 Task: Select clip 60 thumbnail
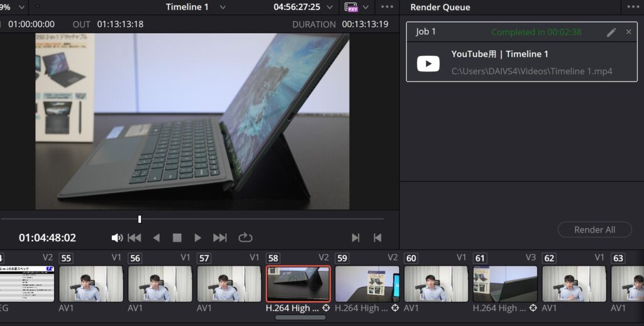click(x=436, y=284)
